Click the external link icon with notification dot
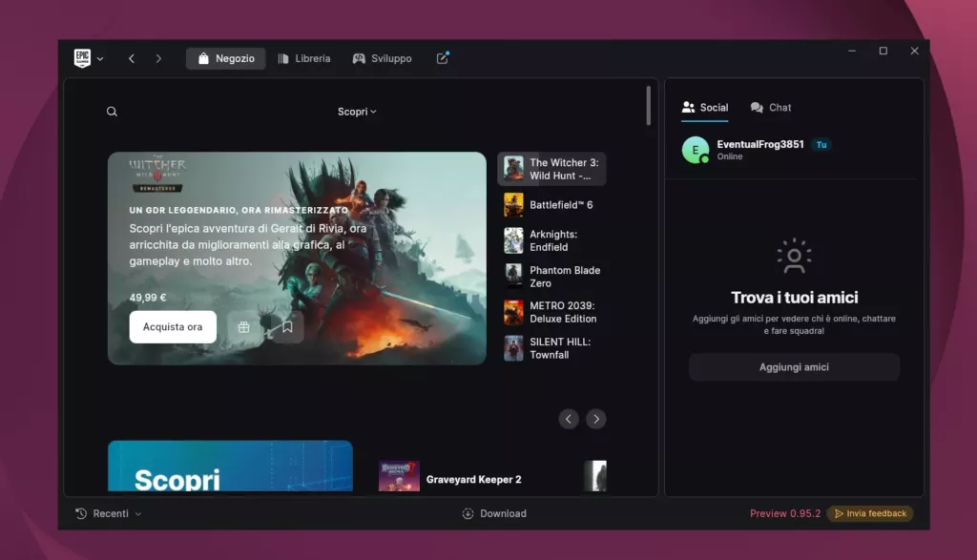The image size is (977, 560). (x=443, y=58)
